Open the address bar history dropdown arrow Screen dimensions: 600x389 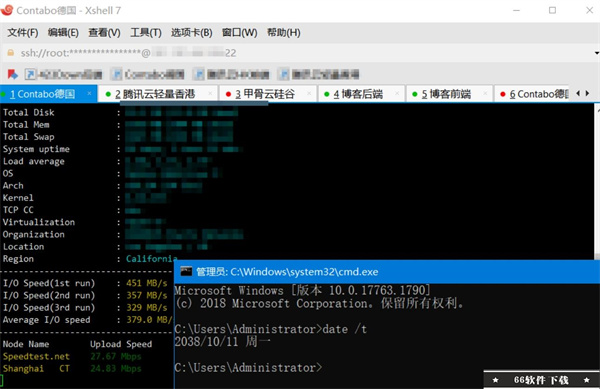tap(597, 53)
